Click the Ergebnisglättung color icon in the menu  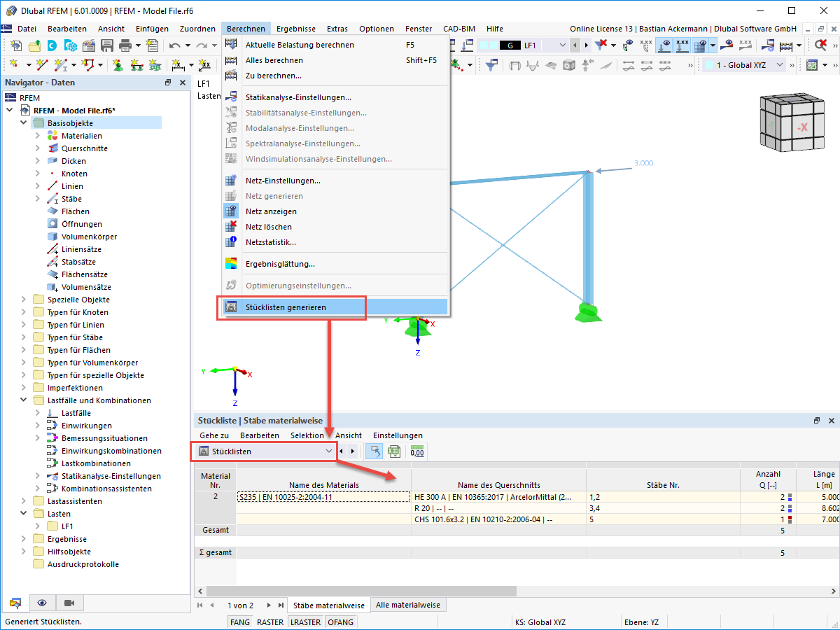tap(231, 262)
